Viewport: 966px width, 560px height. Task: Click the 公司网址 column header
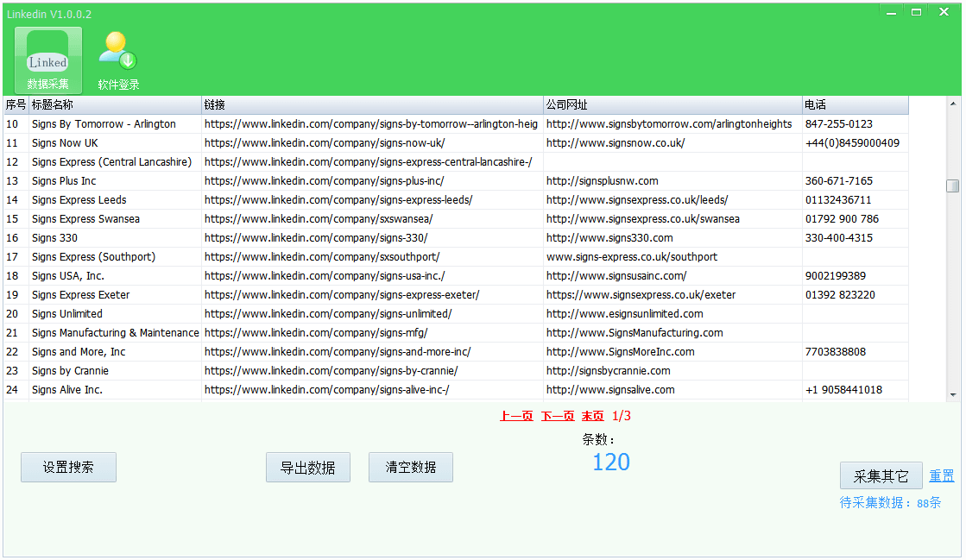tap(672, 104)
